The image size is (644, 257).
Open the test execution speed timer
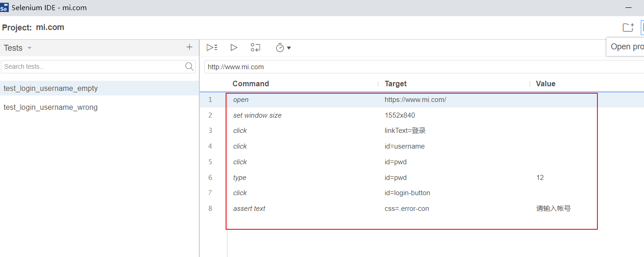280,48
